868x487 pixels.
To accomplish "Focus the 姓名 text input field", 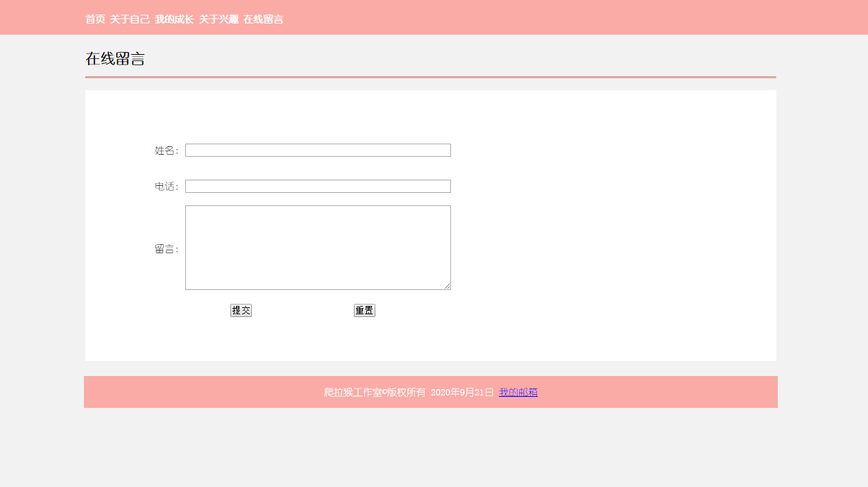I will [x=318, y=151].
